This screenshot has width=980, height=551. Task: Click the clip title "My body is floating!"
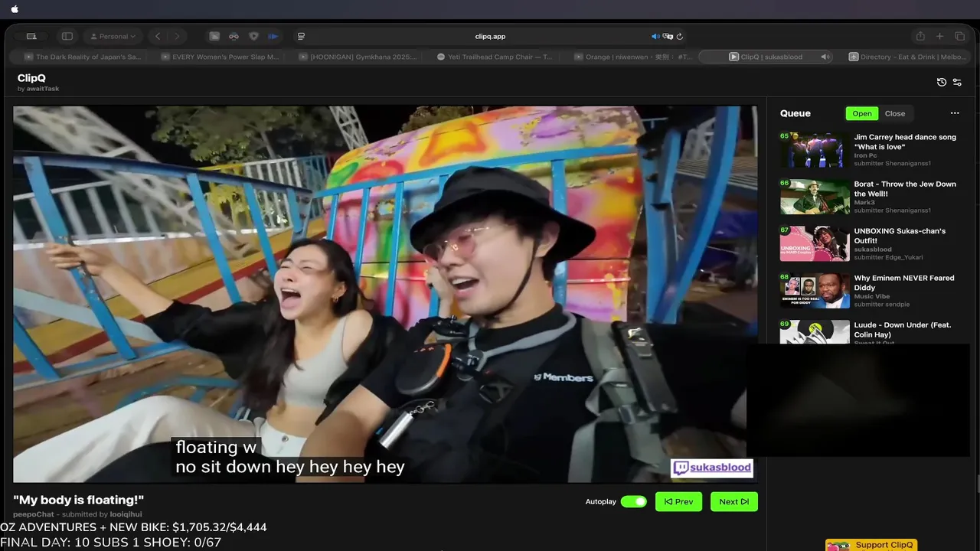78,500
